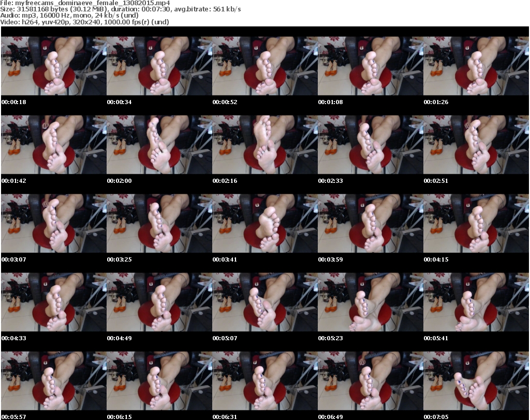Select the thumbnail frame at 00:06:31
The height and width of the screenshot is (420, 530).
pos(265,381)
